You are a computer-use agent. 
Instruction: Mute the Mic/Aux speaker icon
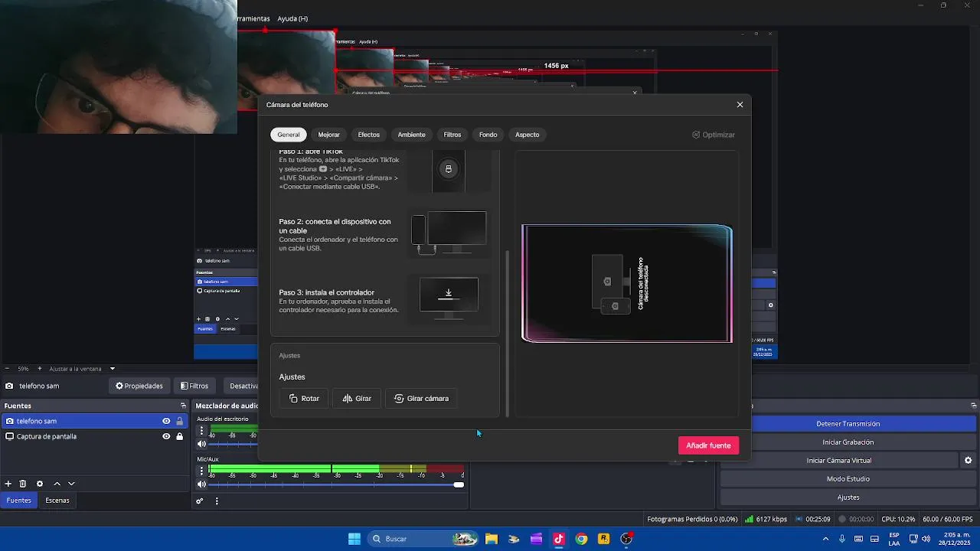(202, 484)
